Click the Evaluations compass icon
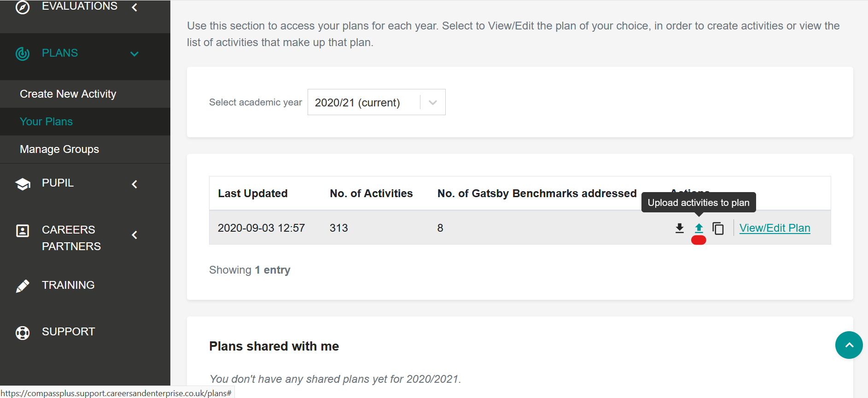This screenshot has width=868, height=398. [x=23, y=7]
